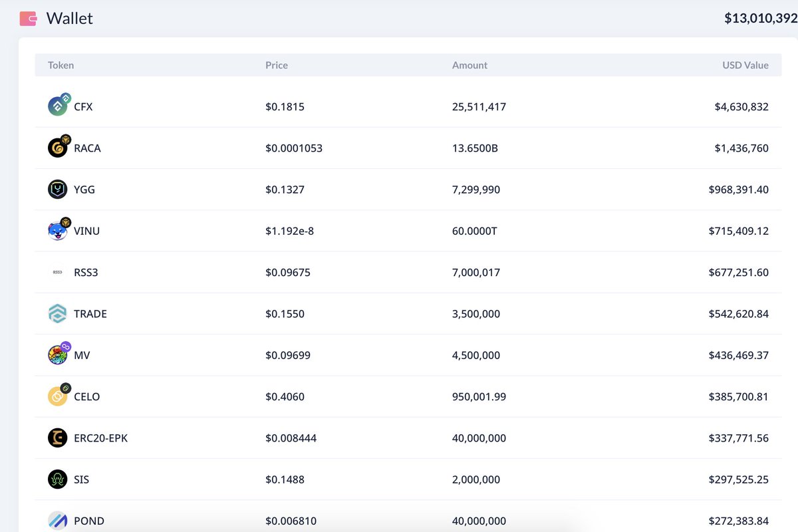The image size is (798, 532).
Task: Sort by the Price column header
Action: click(276, 65)
